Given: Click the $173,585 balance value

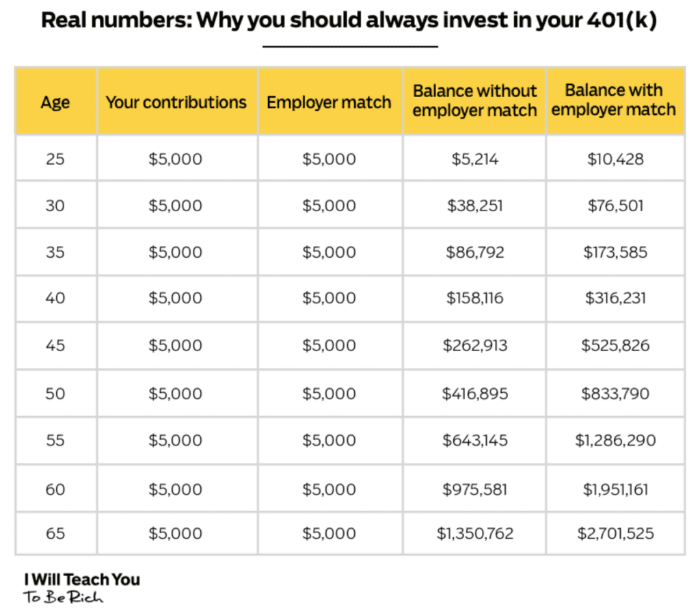Looking at the screenshot, I should [615, 252].
